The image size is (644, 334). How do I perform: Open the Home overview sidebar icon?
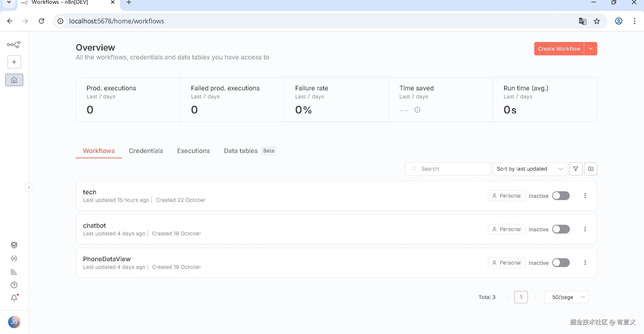click(x=14, y=80)
